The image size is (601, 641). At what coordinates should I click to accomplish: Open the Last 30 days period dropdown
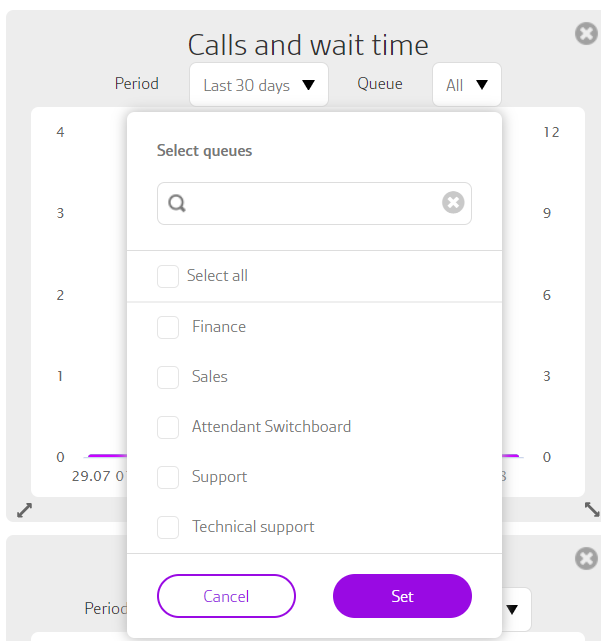pos(259,85)
